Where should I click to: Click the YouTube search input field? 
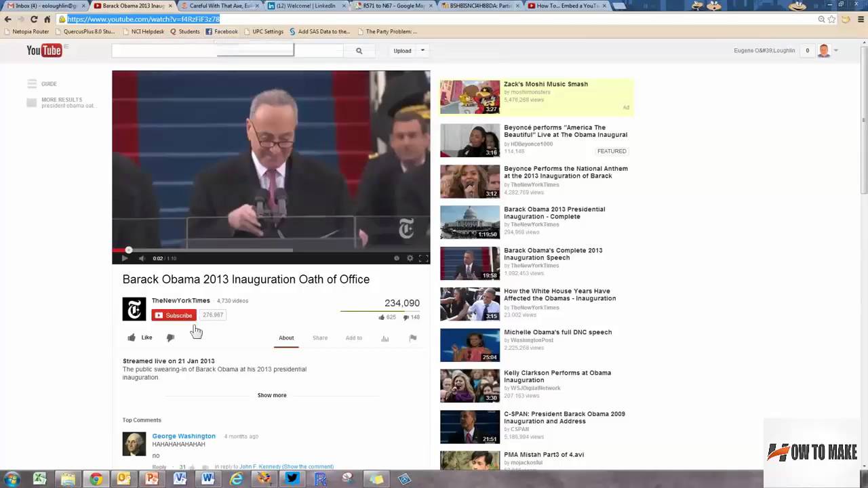[x=228, y=51]
